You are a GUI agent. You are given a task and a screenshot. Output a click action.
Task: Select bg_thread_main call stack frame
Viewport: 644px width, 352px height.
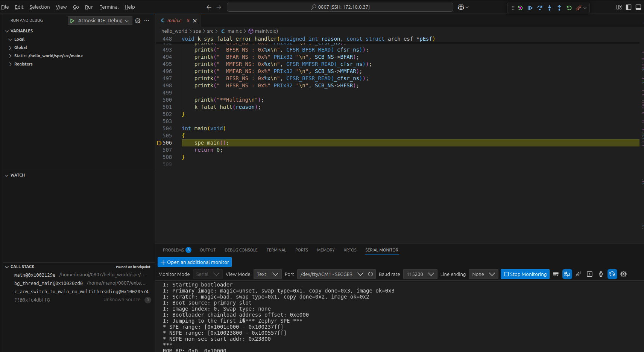[x=79, y=283]
